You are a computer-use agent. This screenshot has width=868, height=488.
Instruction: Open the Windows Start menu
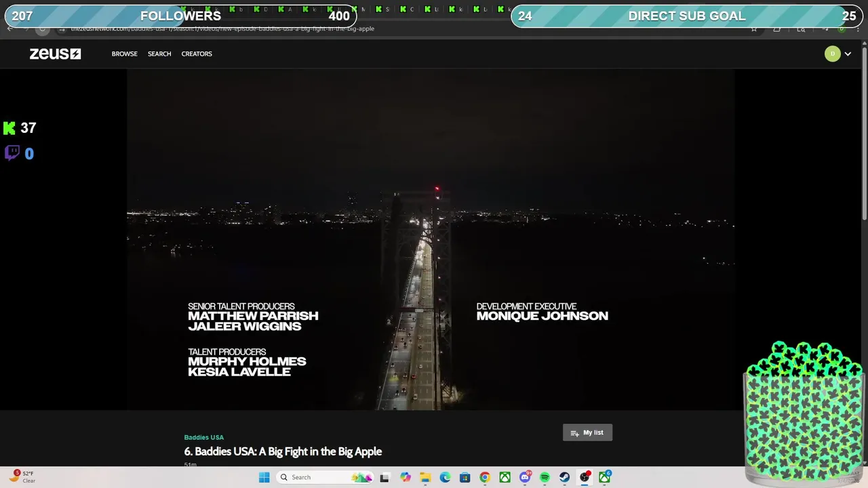click(264, 477)
